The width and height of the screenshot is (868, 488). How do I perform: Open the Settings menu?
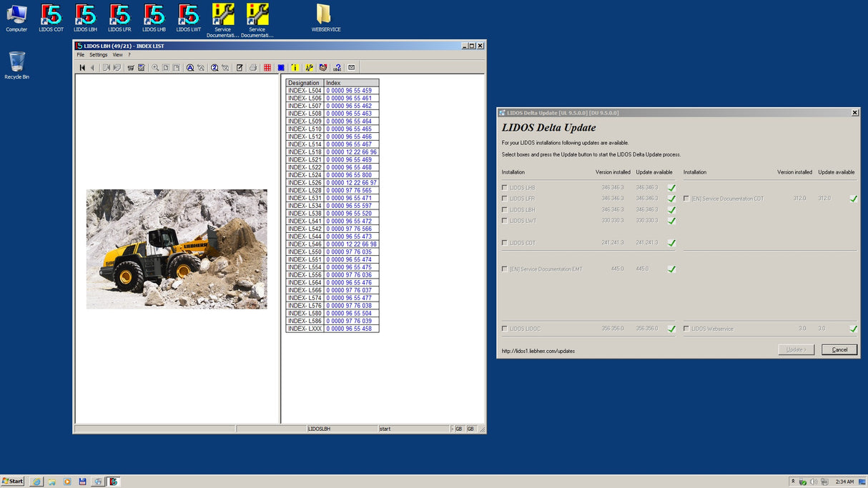pos(98,55)
